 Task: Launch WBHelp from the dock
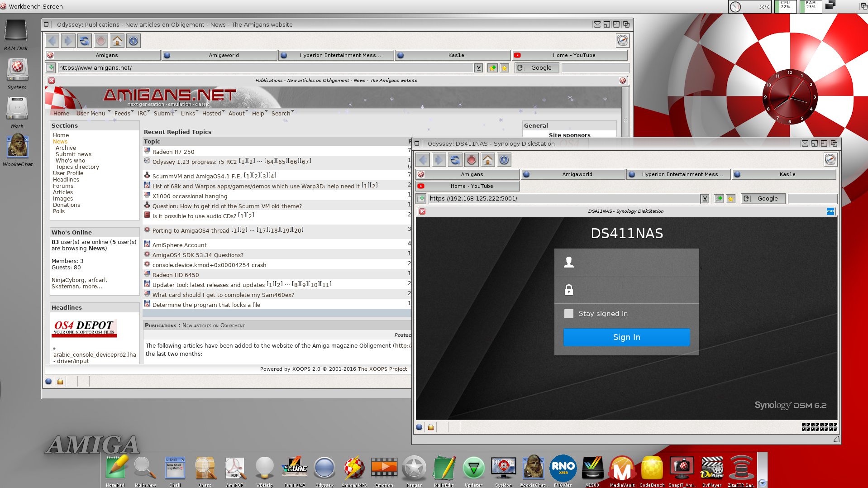tap(265, 469)
